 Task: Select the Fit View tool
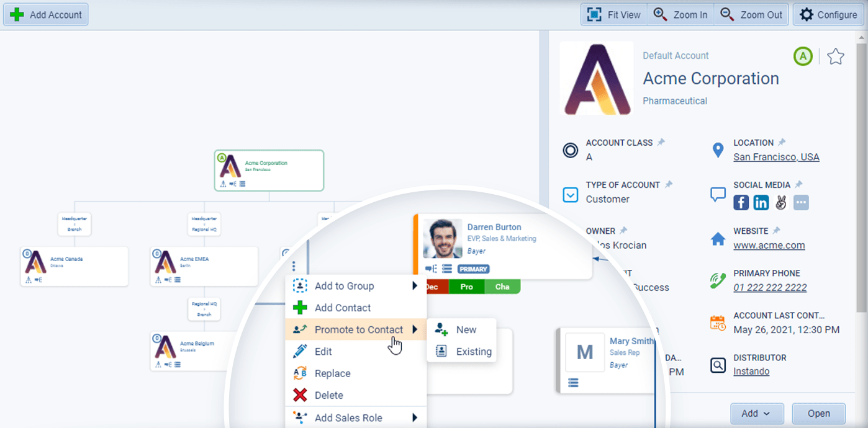click(x=613, y=14)
